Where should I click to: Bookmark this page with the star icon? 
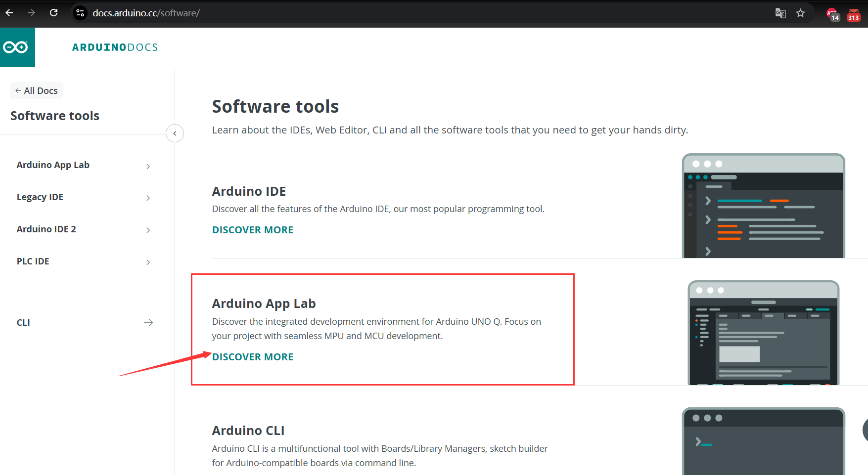point(801,13)
